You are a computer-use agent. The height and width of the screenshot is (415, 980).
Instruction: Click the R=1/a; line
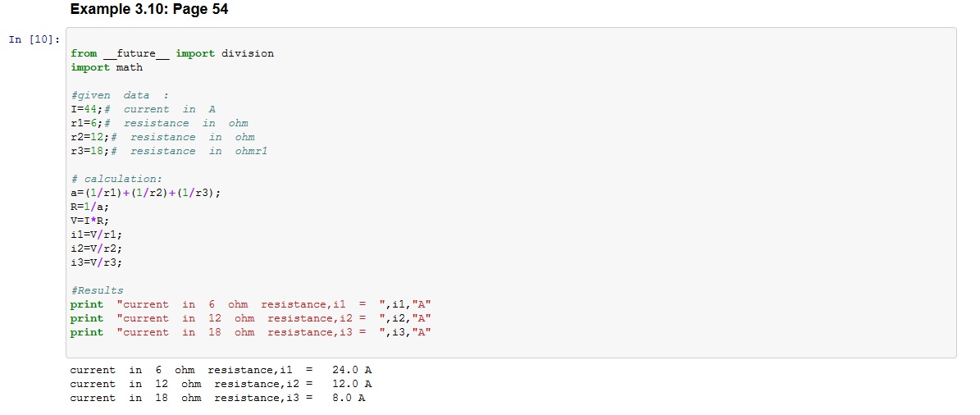coord(89,207)
